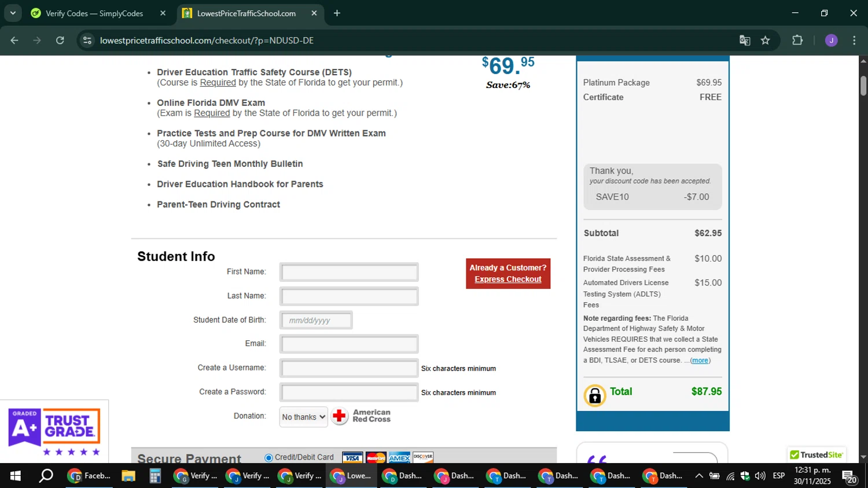Screen dimensions: 868x488
Task: Open File Explorer from the taskbar
Action: tap(128, 476)
